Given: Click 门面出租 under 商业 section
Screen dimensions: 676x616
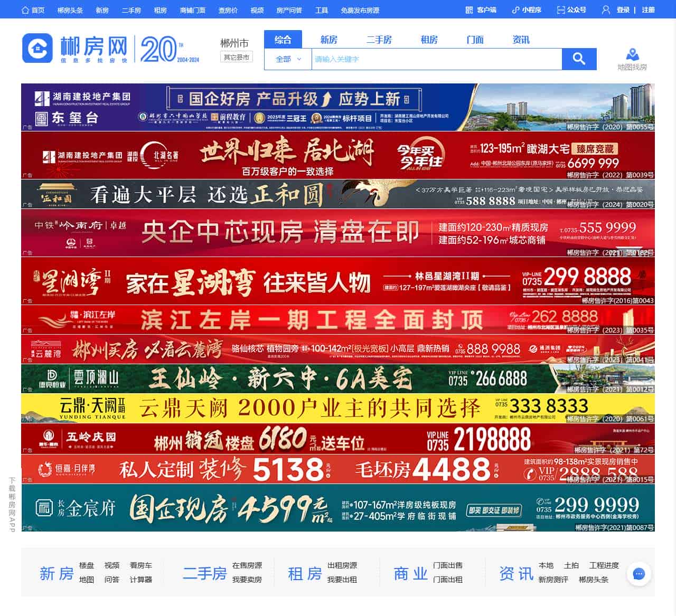Looking at the screenshot, I should click(x=448, y=580).
